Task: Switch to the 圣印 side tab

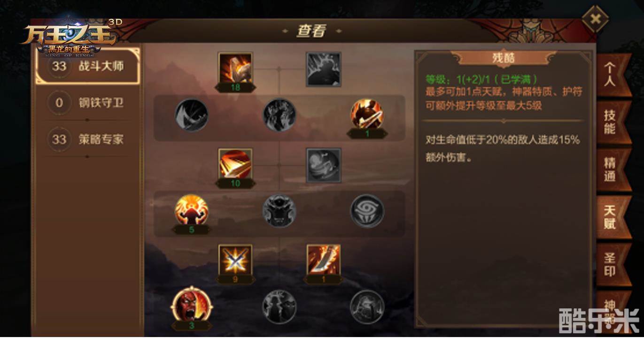Action: [x=612, y=264]
